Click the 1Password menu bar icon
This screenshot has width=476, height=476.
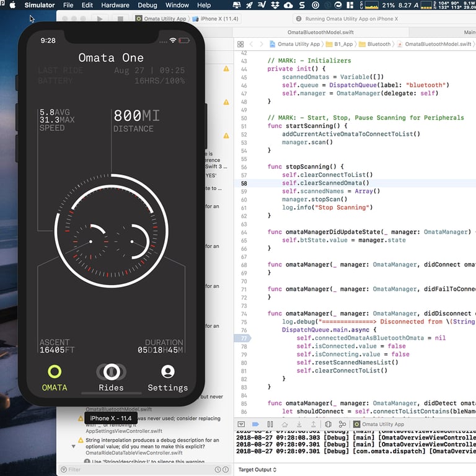tap(315, 5)
